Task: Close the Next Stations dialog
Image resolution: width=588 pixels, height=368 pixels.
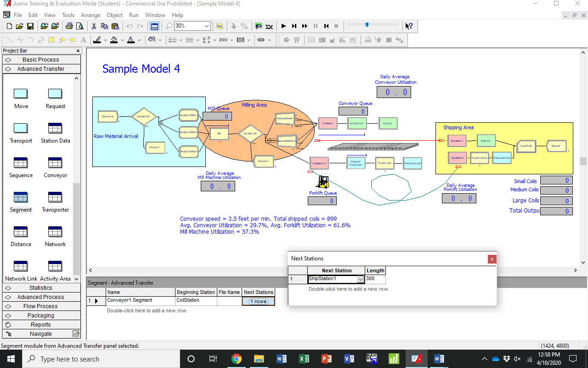Action: point(492,259)
